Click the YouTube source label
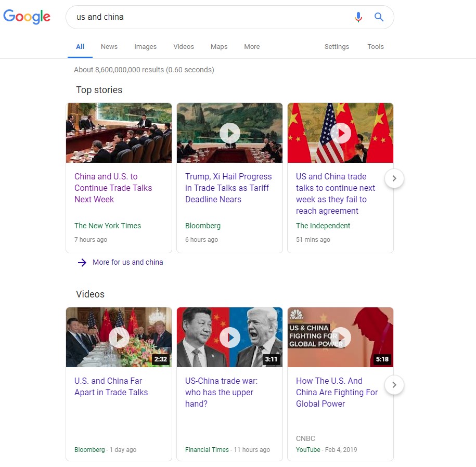The image size is (476, 467). (x=308, y=450)
